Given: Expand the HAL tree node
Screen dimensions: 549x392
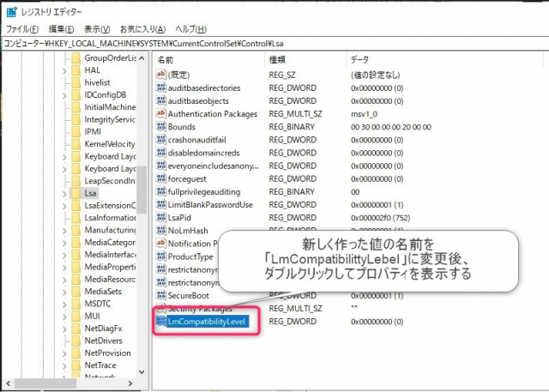Looking at the screenshot, I should (64, 70).
